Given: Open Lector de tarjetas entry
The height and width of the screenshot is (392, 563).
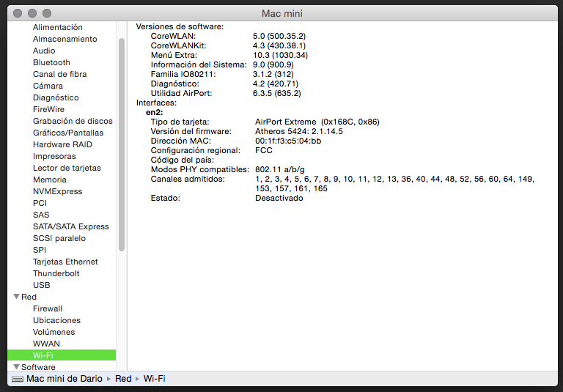Looking at the screenshot, I should [x=67, y=168].
